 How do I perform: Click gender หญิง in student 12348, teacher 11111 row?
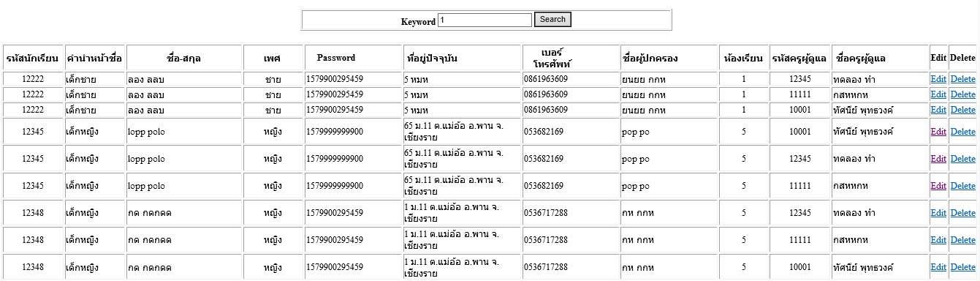pyautogui.click(x=273, y=240)
